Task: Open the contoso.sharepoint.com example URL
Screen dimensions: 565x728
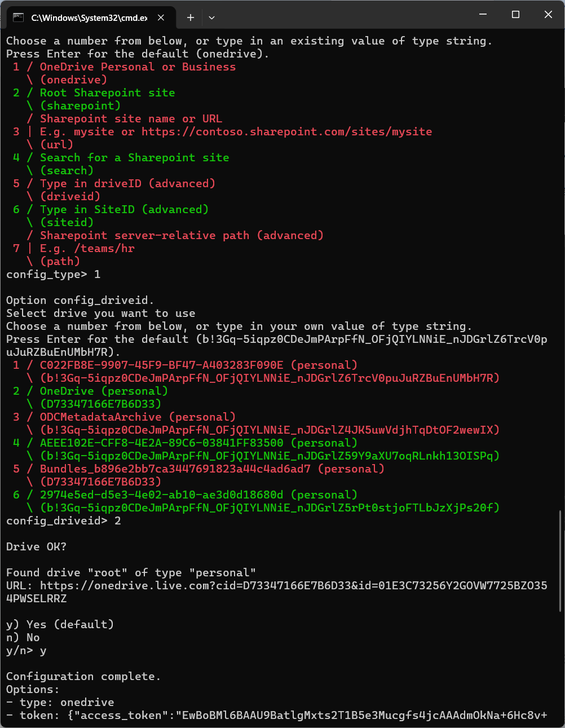Action: (x=286, y=131)
